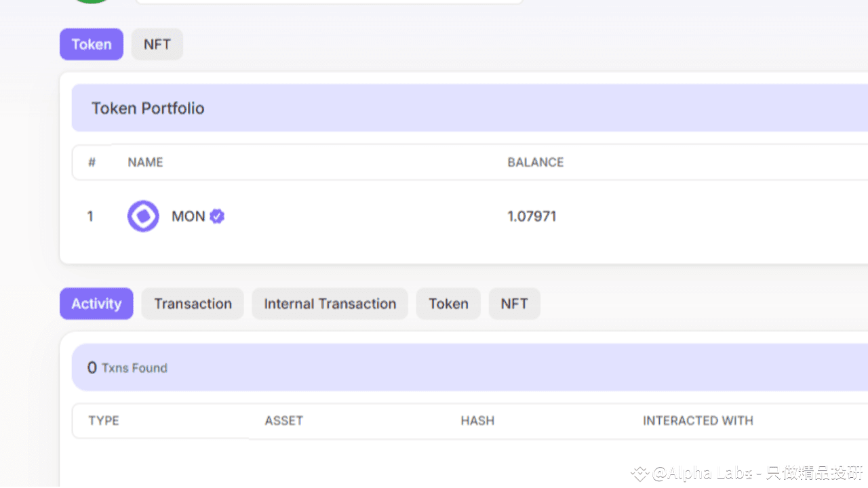The height and width of the screenshot is (488, 868).
Task: Click the MON token logo icon
Action: click(143, 216)
